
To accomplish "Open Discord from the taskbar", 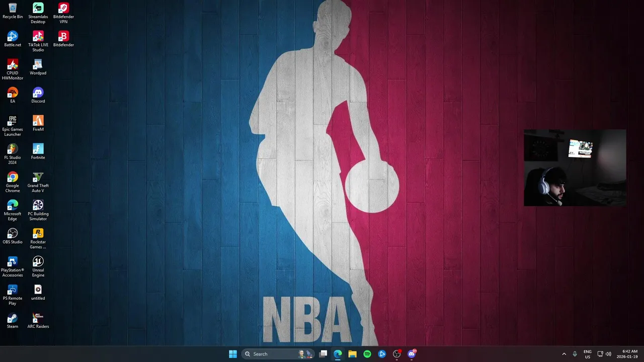I will pos(412,354).
